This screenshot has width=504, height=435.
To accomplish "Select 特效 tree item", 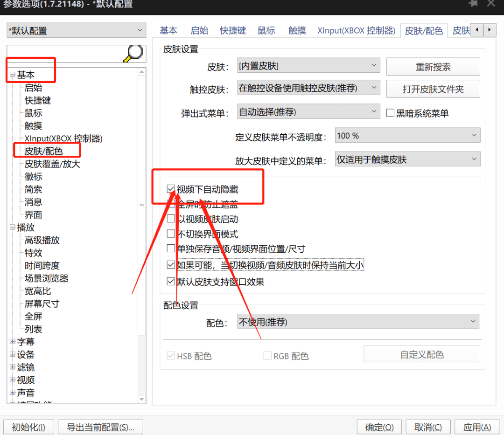I will pos(34,253).
